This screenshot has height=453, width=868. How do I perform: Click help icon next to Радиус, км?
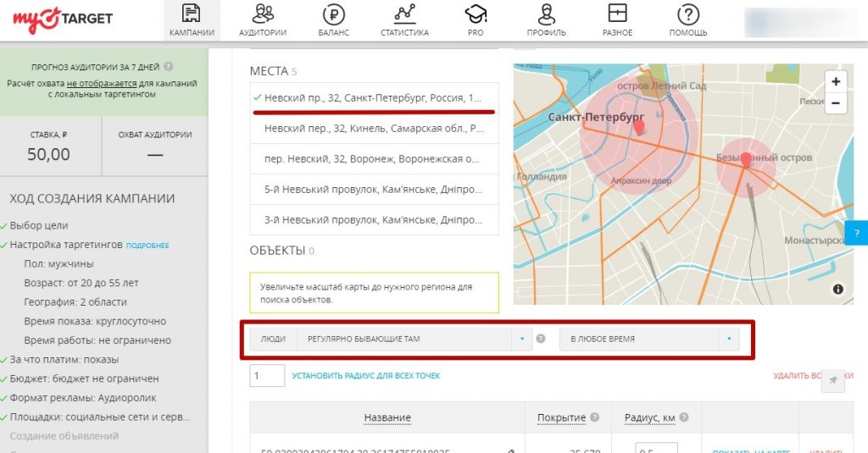coord(684,417)
